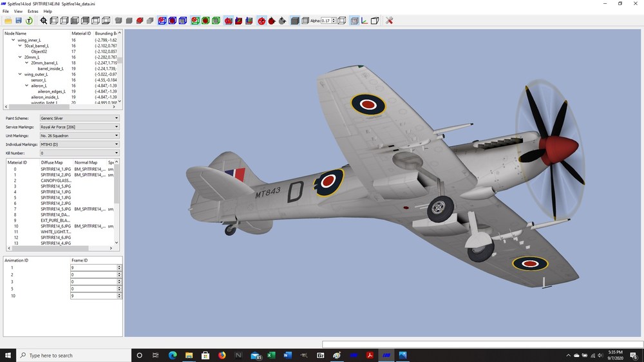Open the Service Markings dropdown
The width and height of the screenshot is (644, 362).
pos(79,127)
